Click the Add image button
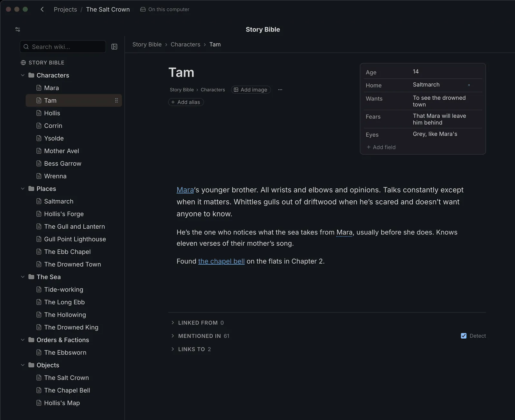The width and height of the screenshot is (515, 420). [x=251, y=90]
